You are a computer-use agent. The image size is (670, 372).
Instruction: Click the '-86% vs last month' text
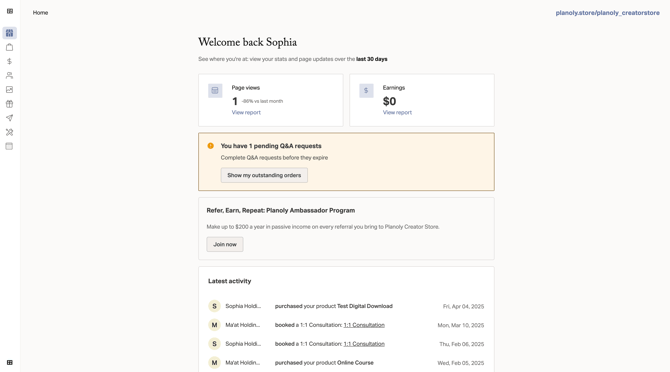pyautogui.click(x=262, y=101)
